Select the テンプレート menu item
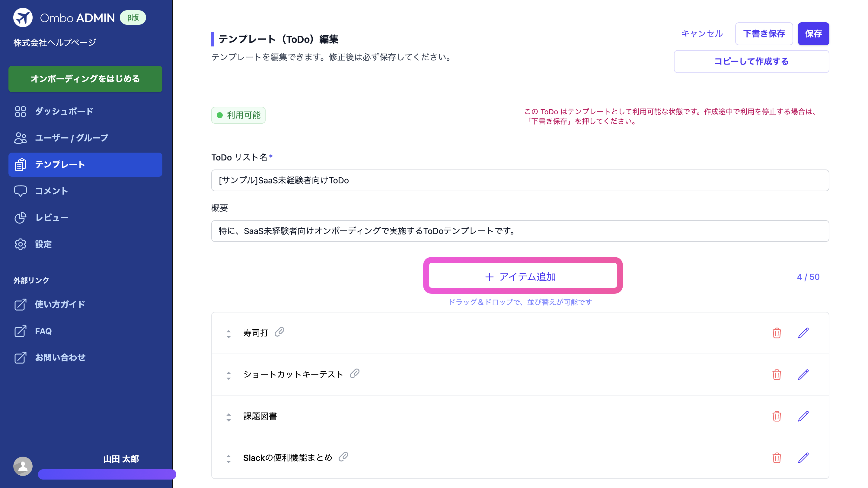The width and height of the screenshot is (868, 488). point(85,165)
